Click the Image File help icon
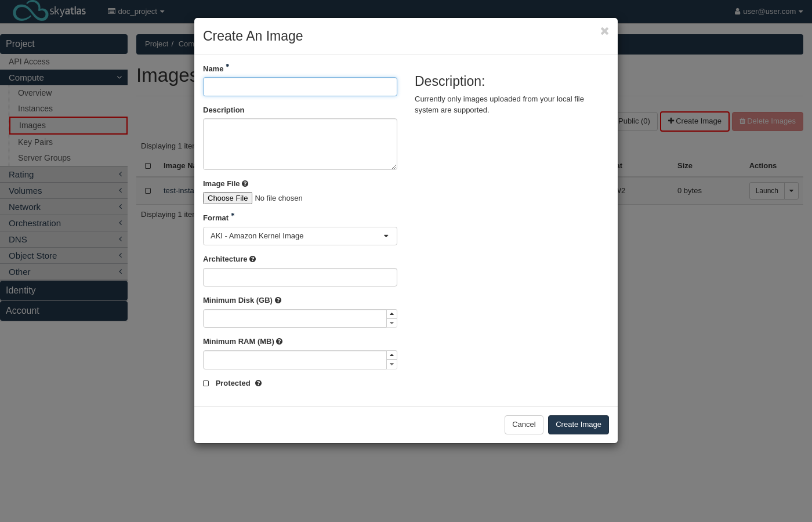 (x=245, y=184)
